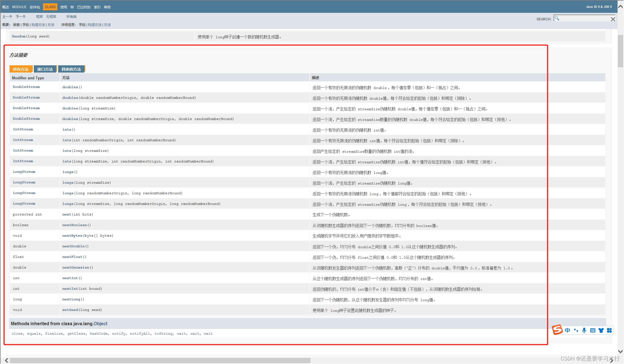Select the 所有方法 tab
624x364 pixels.
click(21, 69)
